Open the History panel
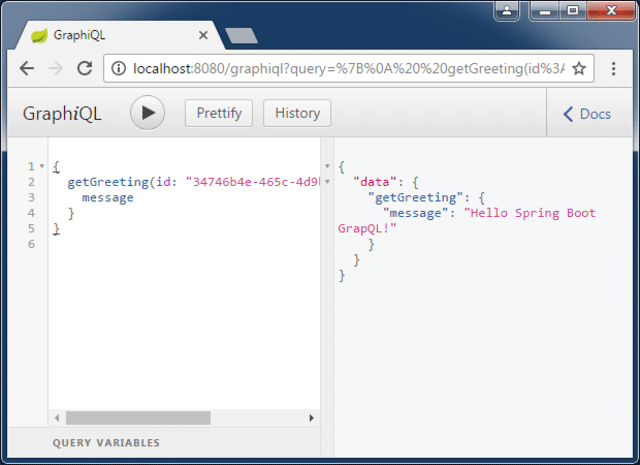Image resolution: width=640 pixels, height=465 pixels. (x=297, y=113)
